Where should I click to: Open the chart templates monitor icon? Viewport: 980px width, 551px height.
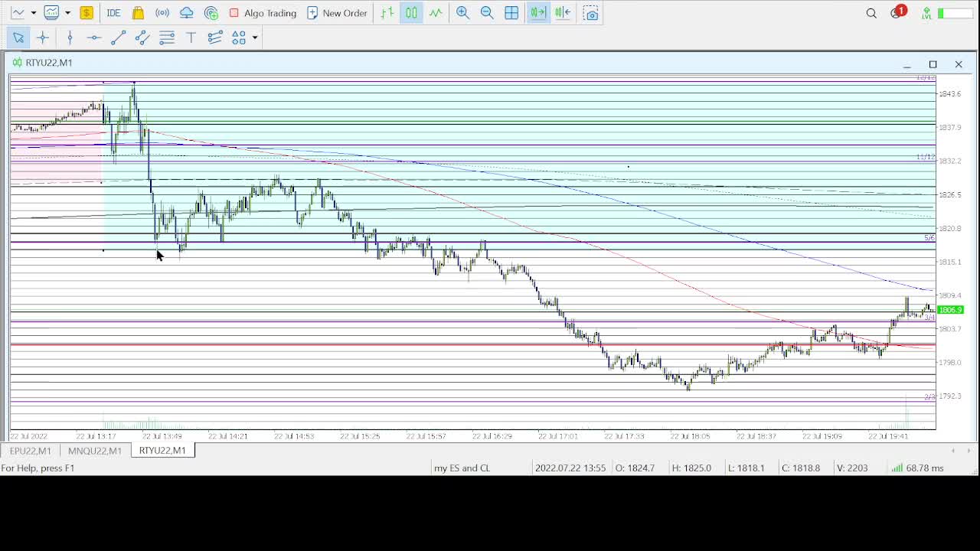coord(51,13)
